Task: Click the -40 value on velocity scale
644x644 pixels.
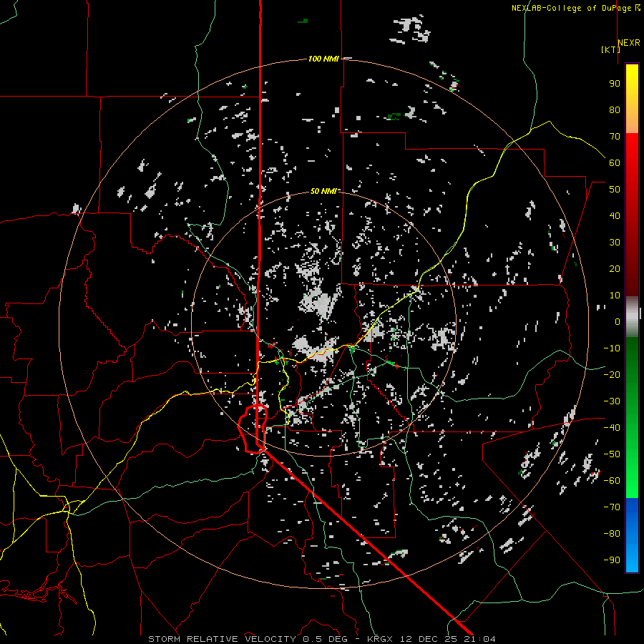Action: click(612, 428)
